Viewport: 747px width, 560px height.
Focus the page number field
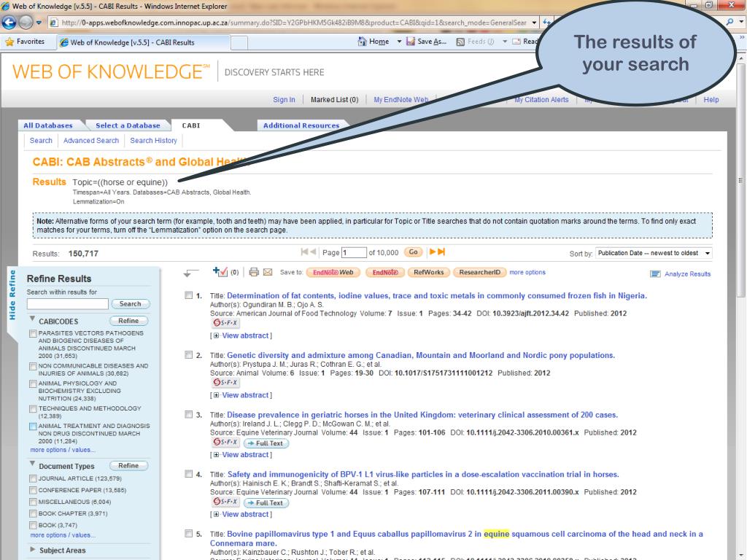[x=354, y=252]
